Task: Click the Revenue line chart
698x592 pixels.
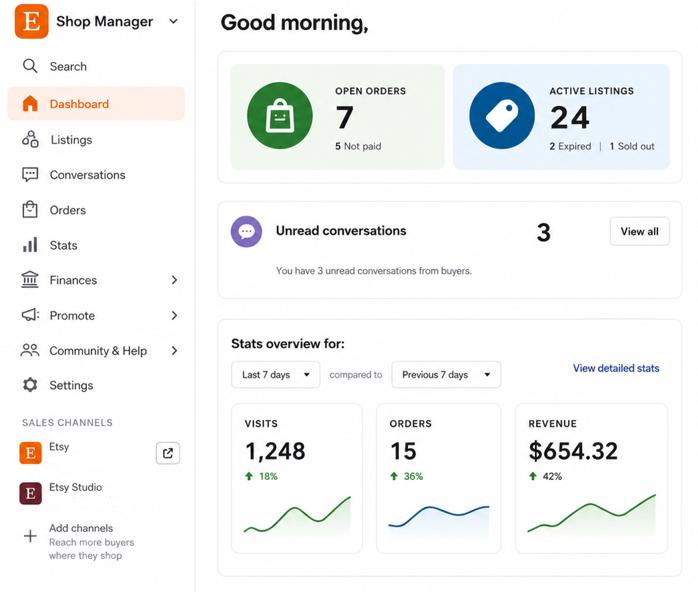Action: (x=592, y=513)
